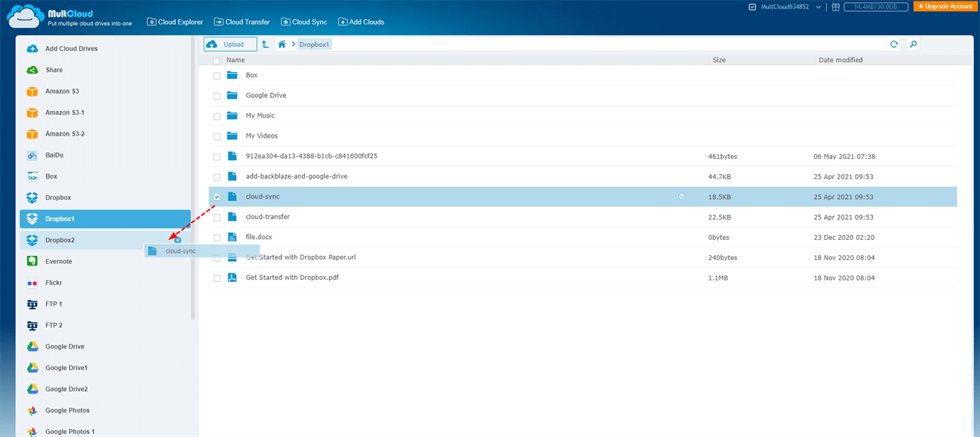Viewport: 980px width, 437px height.
Task: Sort by the Date modified column header
Action: tap(841, 60)
